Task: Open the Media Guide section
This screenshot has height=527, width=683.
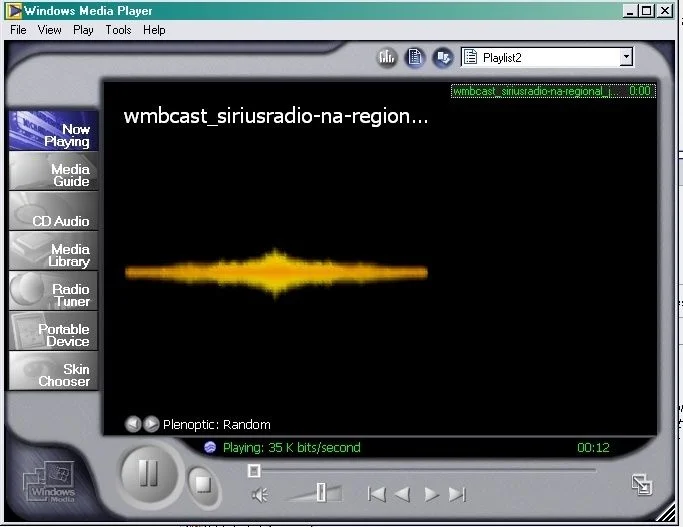Action: [54, 171]
